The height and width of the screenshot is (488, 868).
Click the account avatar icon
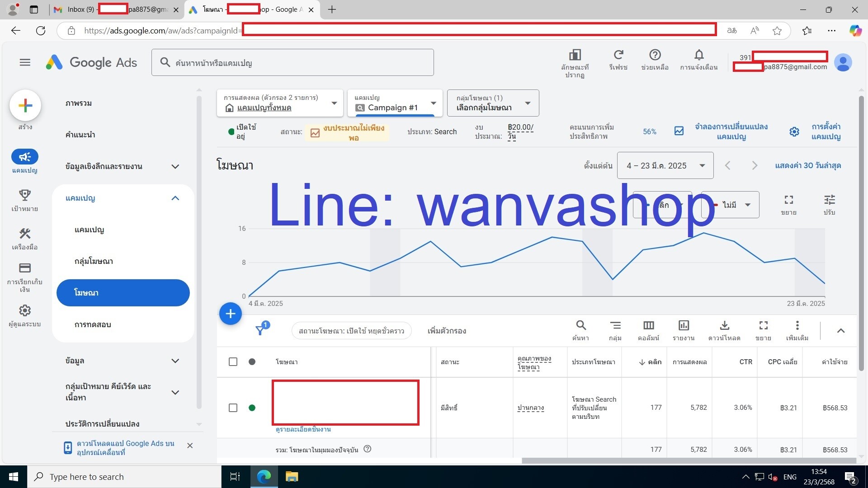click(x=843, y=62)
